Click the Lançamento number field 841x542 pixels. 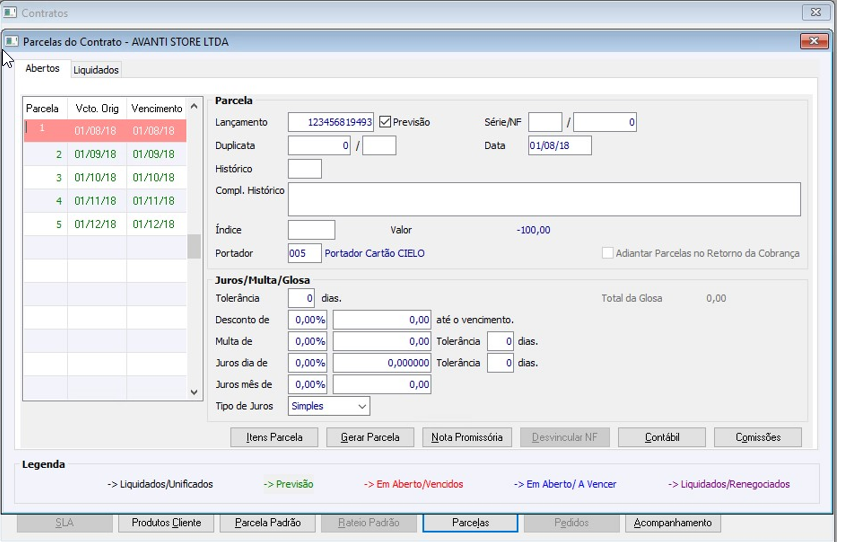coord(331,122)
